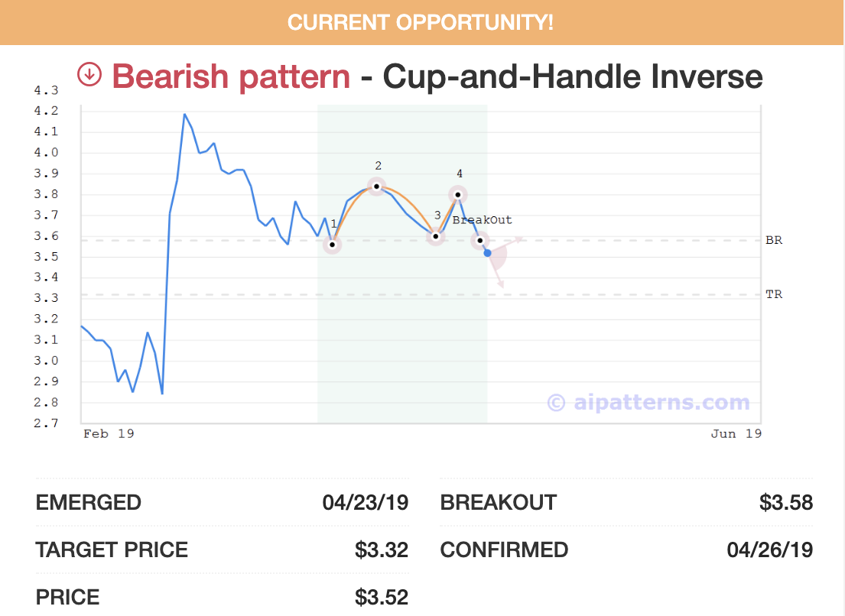
Task: Click the BREAKOUT value $3.58
Action: [x=785, y=503]
